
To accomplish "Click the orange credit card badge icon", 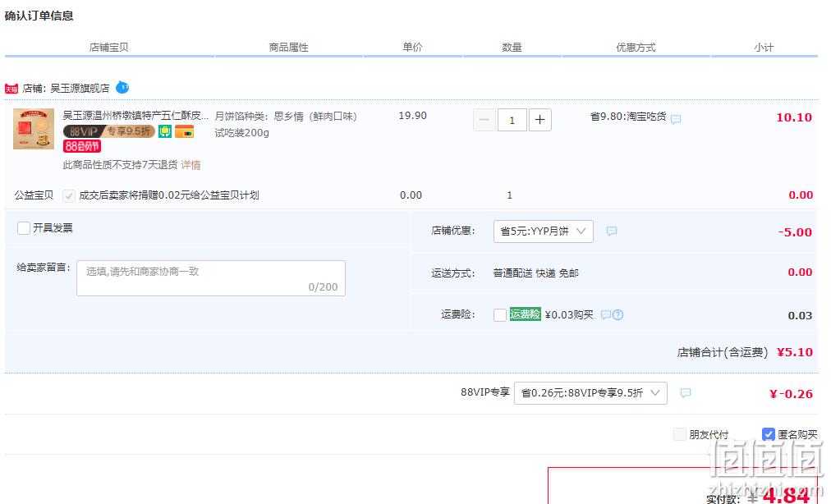I will [x=185, y=131].
